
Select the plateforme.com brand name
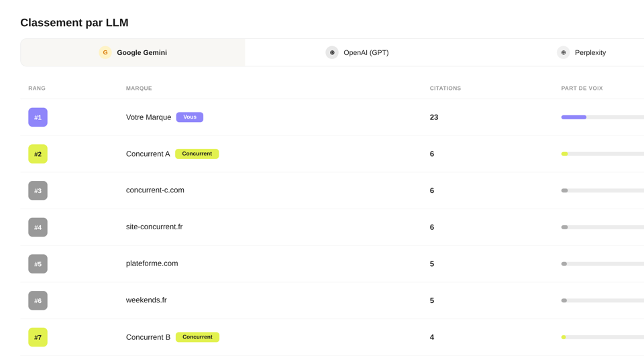pos(152,263)
